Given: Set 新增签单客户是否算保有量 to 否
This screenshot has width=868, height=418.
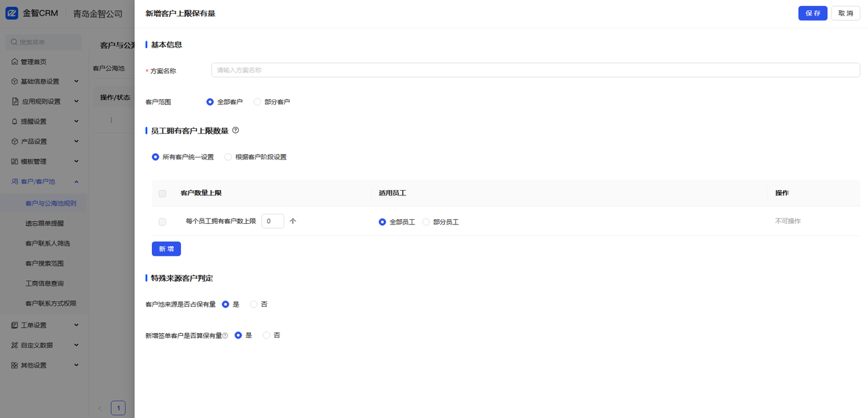Looking at the screenshot, I should tap(267, 335).
